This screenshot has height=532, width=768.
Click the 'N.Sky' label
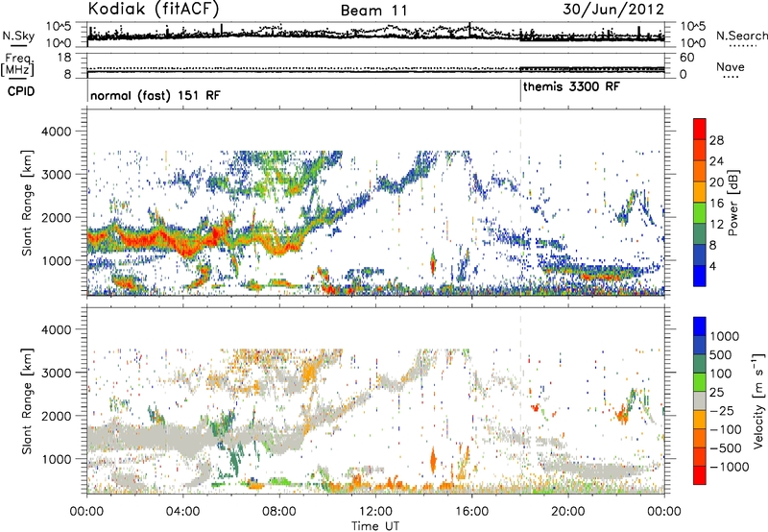point(18,36)
